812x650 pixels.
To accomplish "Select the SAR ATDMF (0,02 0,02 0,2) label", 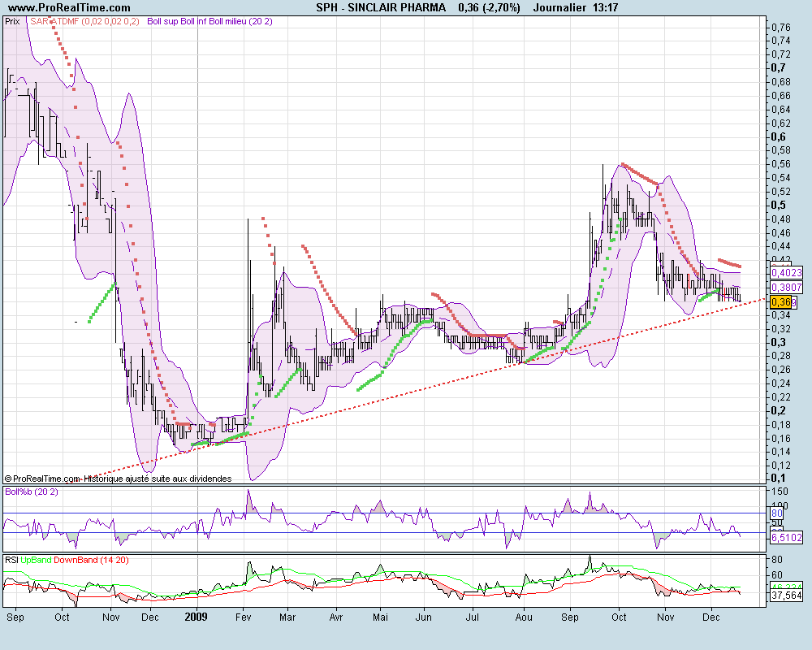I will (84, 21).
